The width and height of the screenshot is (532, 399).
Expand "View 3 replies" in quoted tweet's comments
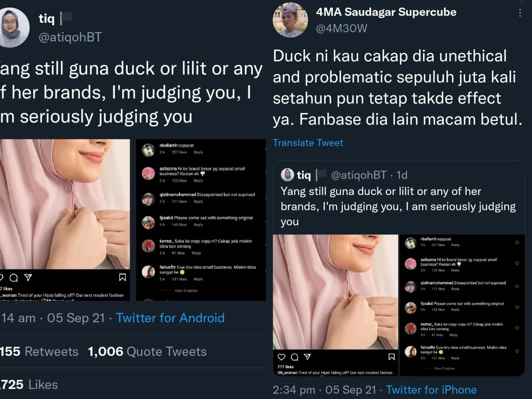click(444, 368)
